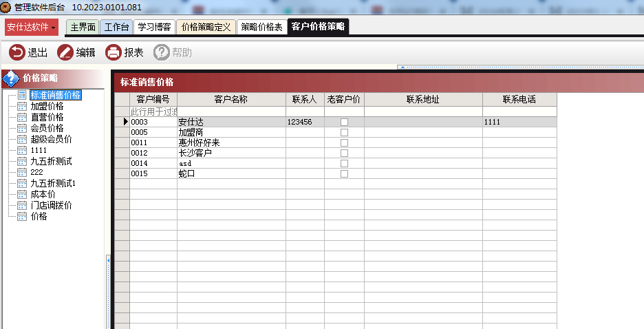Collapse the left panel splitter arrow
This screenshot has width=644, height=329.
pos(108,260)
